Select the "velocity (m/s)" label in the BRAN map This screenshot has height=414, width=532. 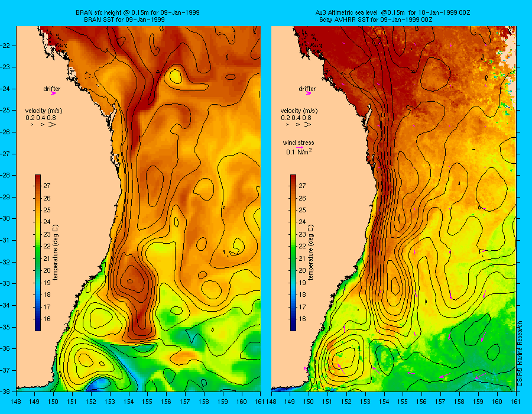44,111
